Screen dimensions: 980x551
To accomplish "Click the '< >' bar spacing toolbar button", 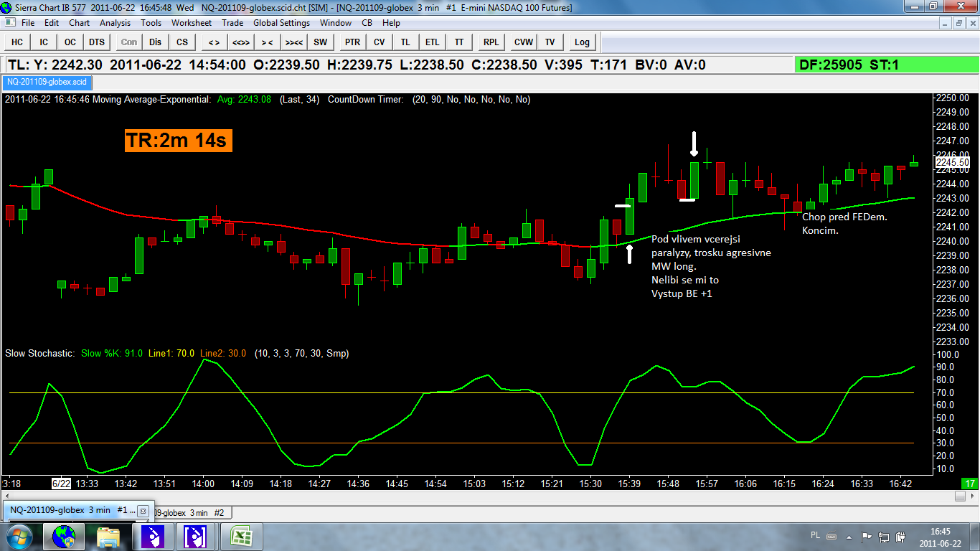I will [214, 42].
